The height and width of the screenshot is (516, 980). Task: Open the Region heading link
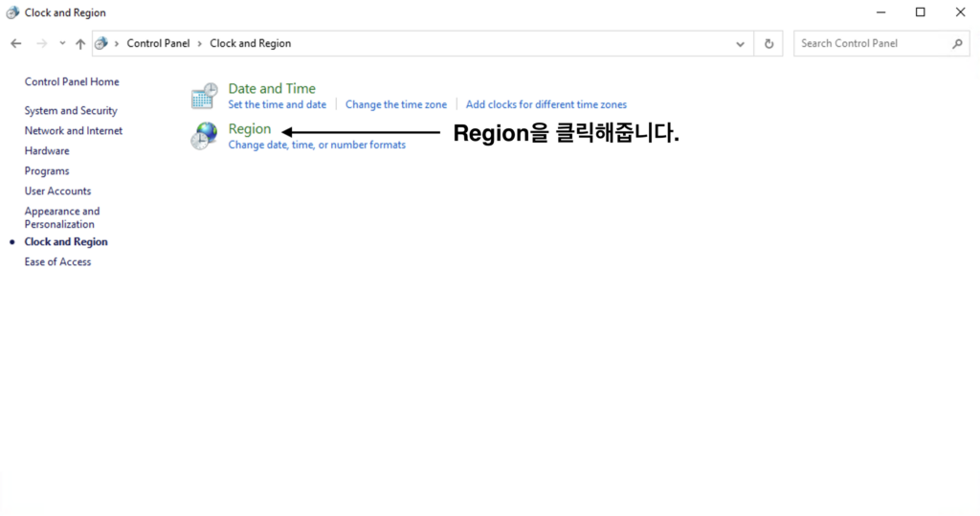click(250, 129)
